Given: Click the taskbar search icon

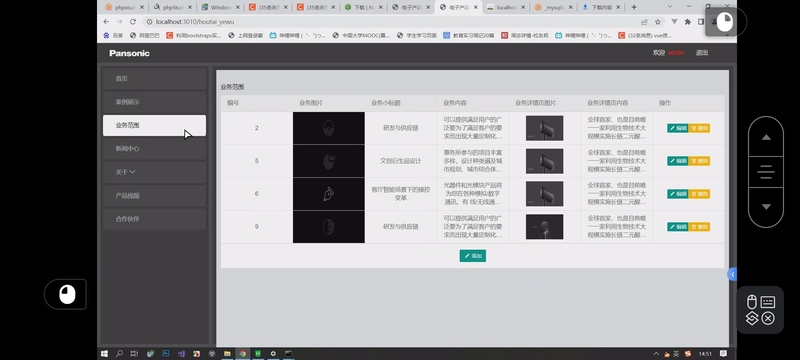Looking at the screenshot, I should click(119, 353).
